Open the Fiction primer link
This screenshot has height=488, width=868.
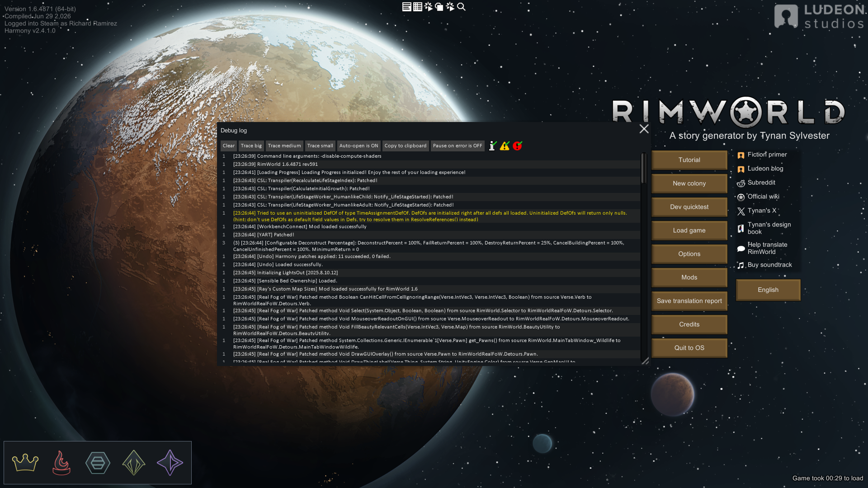click(762, 155)
